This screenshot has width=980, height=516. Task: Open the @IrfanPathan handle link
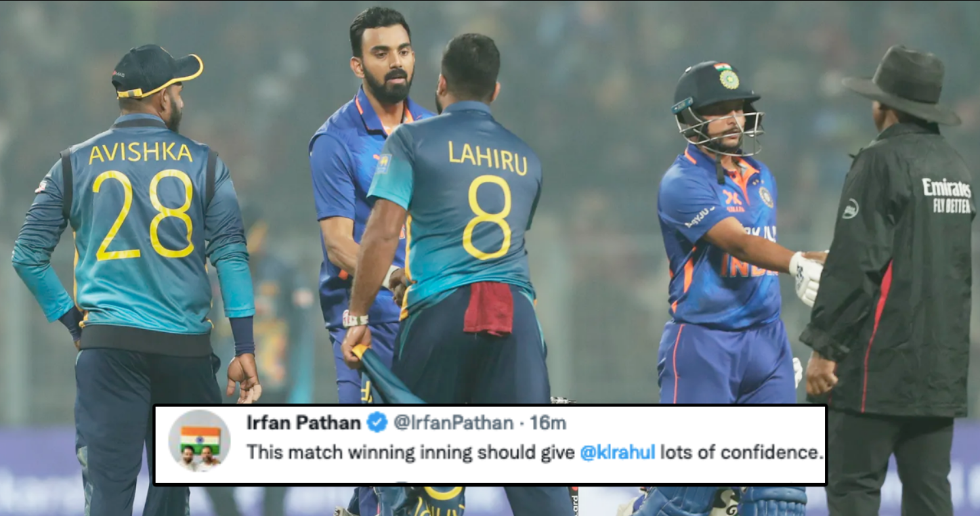453,423
